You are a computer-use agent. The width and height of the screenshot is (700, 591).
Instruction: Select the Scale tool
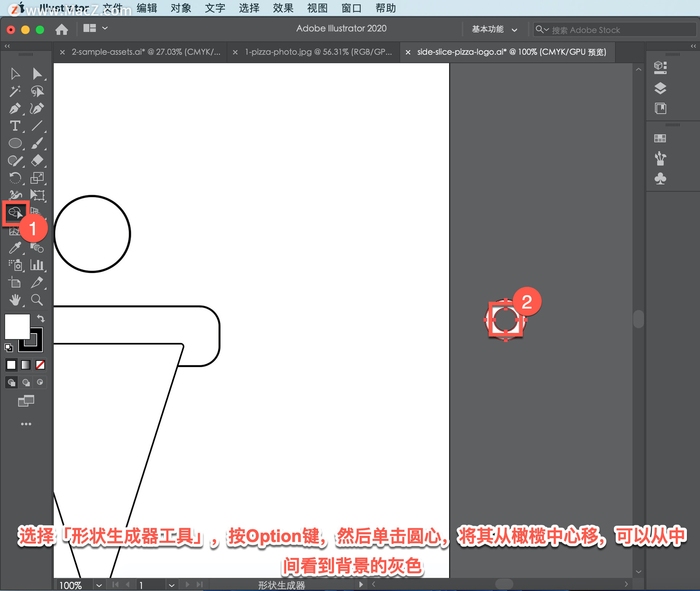click(x=37, y=178)
